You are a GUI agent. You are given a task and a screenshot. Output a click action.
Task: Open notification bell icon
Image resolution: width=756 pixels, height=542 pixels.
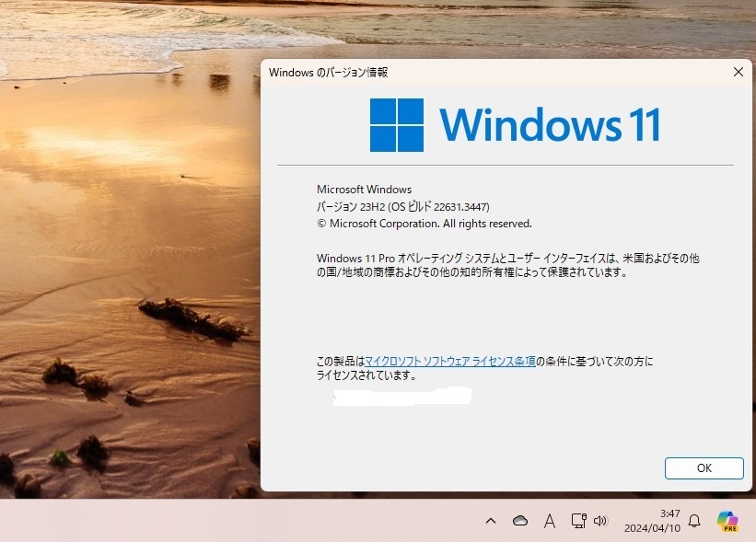tap(694, 521)
